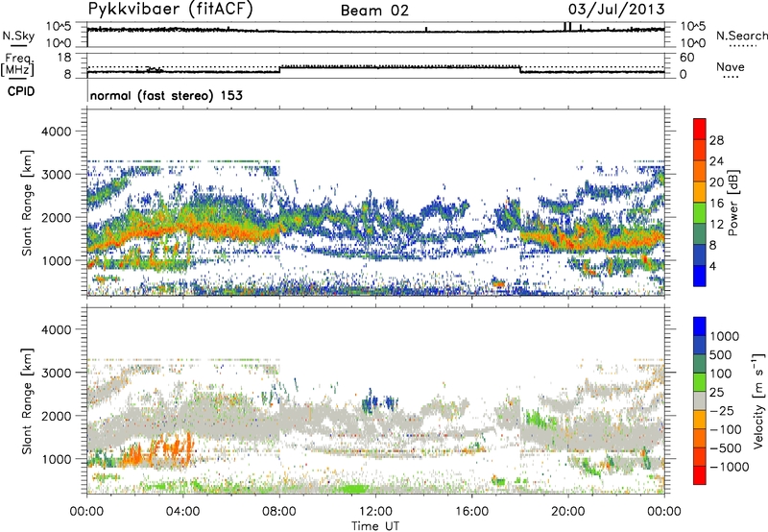The image size is (768, 532).
Task: Click the "24" value on the power color bar
Action: [x=716, y=161]
